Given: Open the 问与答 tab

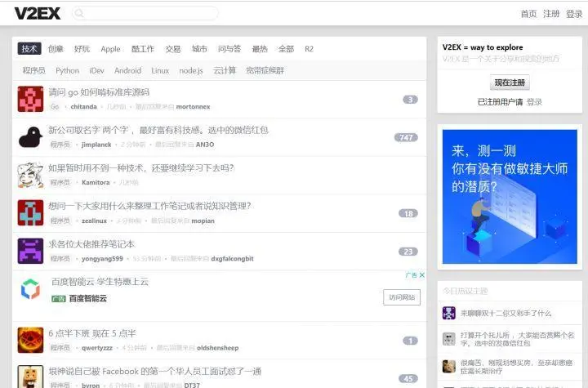Looking at the screenshot, I should pyautogui.click(x=229, y=49).
